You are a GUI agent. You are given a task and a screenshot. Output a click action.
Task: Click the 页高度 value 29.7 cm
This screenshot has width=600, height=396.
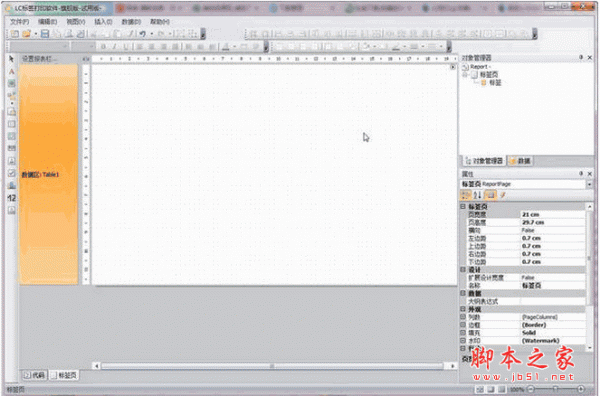(553, 222)
